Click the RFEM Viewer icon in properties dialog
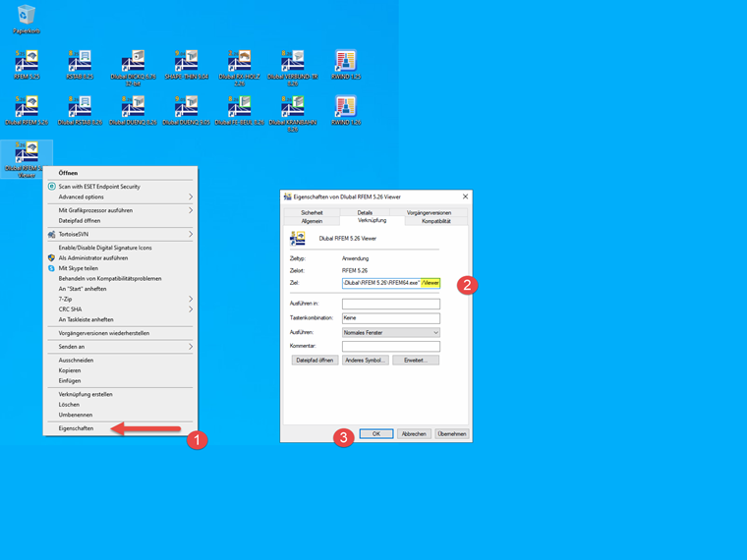This screenshot has width=747, height=560. 298,238
